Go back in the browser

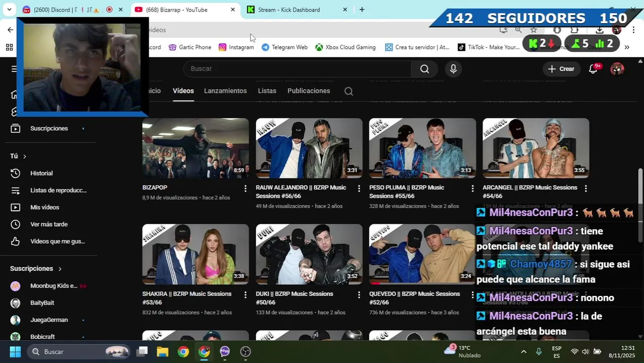click(x=10, y=30)
